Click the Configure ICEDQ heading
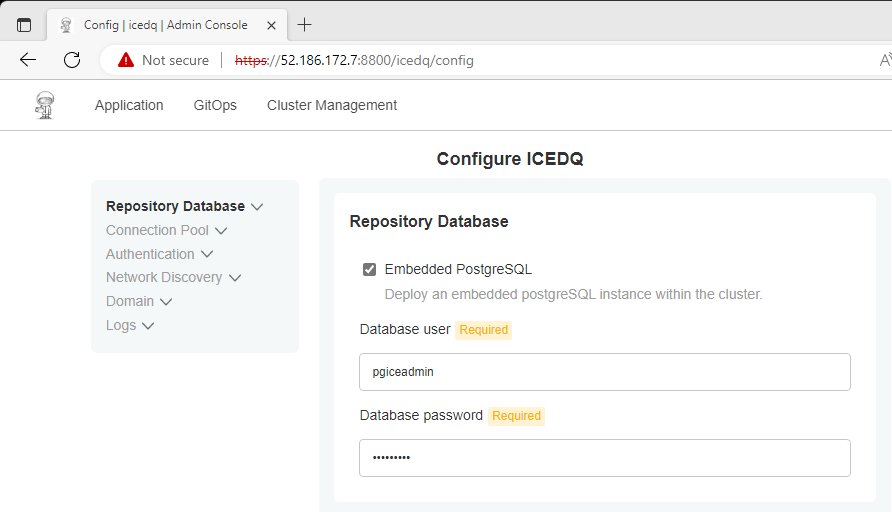The image size is (892, 512). click(510, 159)
